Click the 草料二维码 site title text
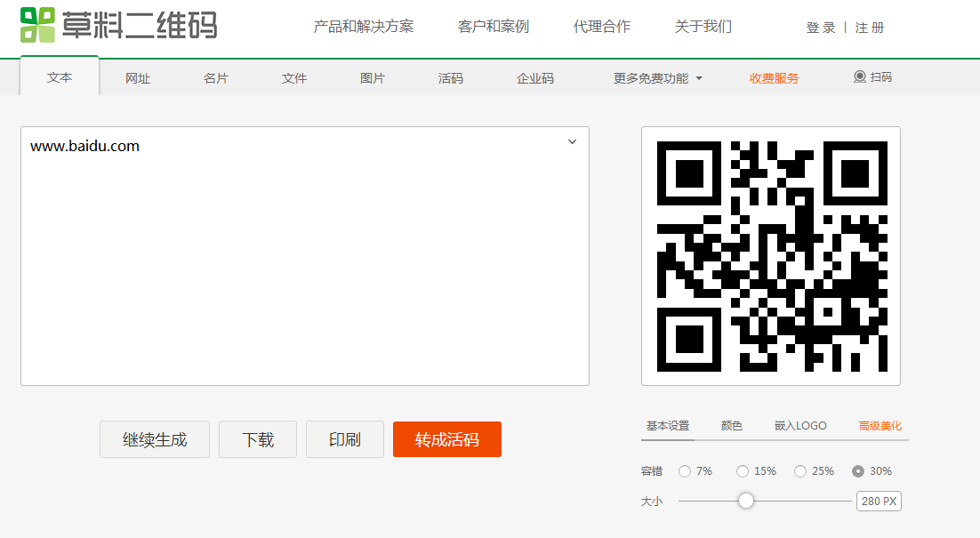This screenshot has width=980, height=538. click(140, 25)
